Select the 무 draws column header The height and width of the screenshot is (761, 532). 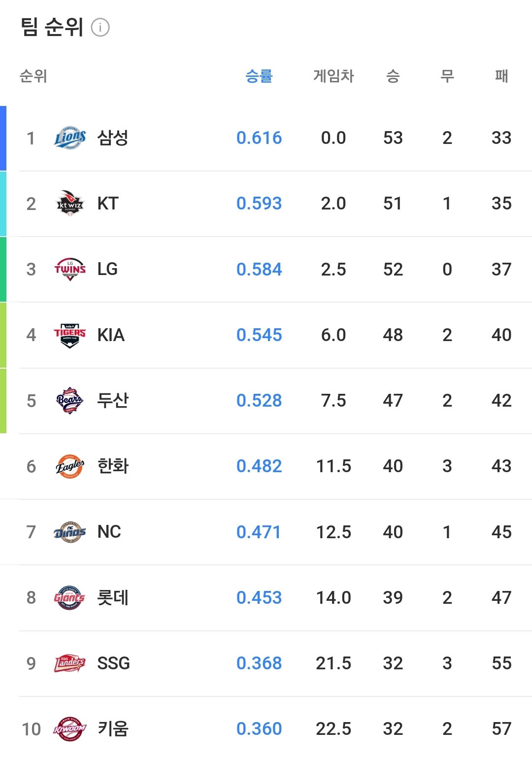(x=447, y=76)
